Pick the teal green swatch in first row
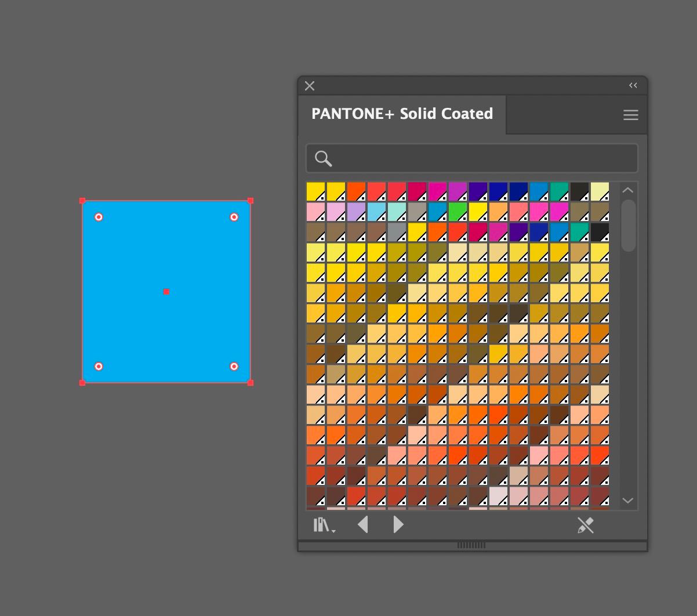Screen dimensions: 697x616 (x=560, y=191)
